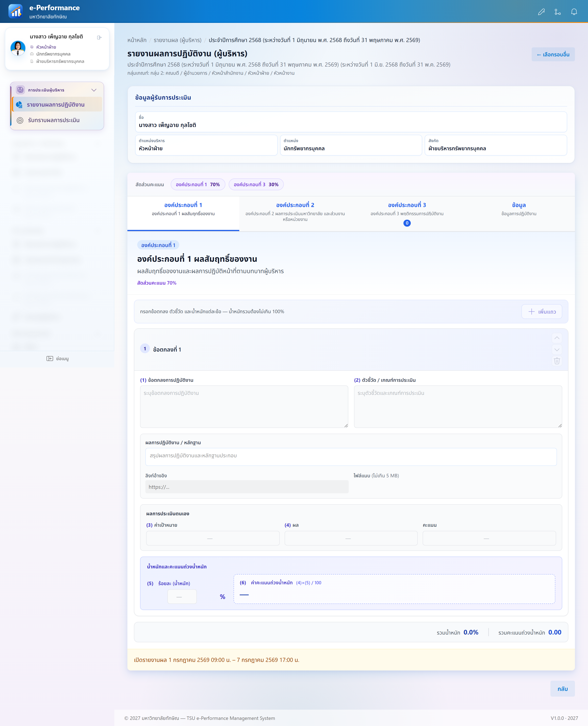This screenshot has width=588, height=726.
Task: Click the สัดส่วนคะแนน 70% text
Action: coord(156,283)
